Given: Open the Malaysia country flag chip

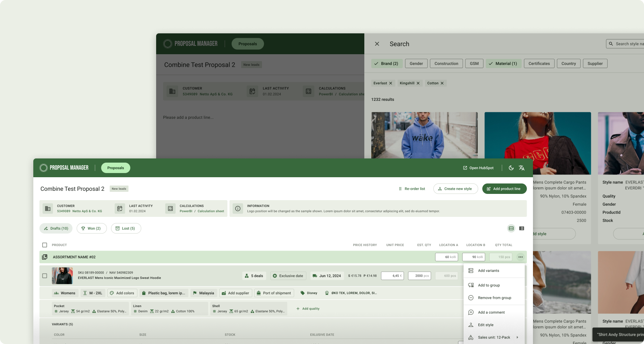Looking at the screenshot, I should click(x=204, y=293).
